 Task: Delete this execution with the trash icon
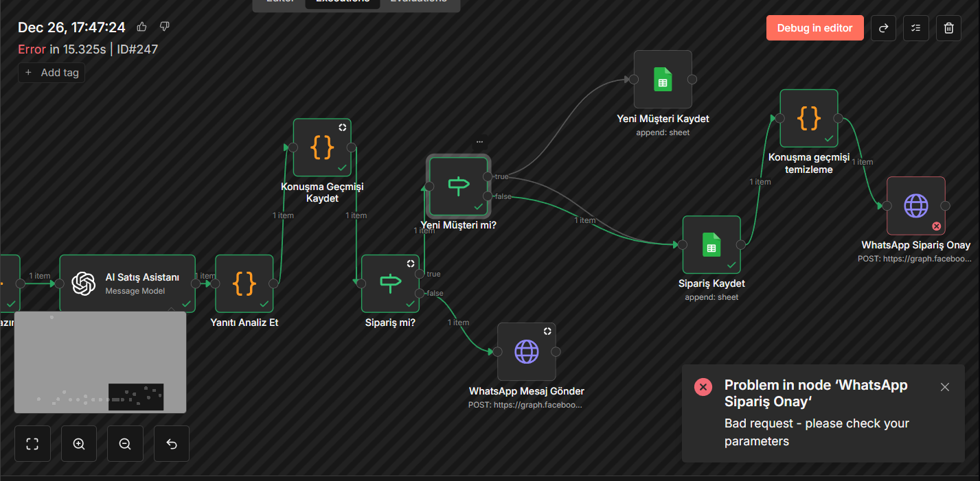pos(948,28)
